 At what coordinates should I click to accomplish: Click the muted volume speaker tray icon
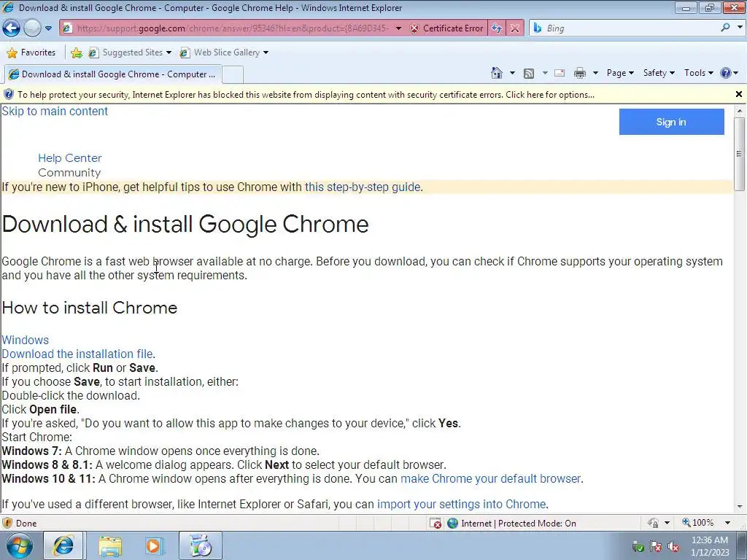tap(673, 546)
